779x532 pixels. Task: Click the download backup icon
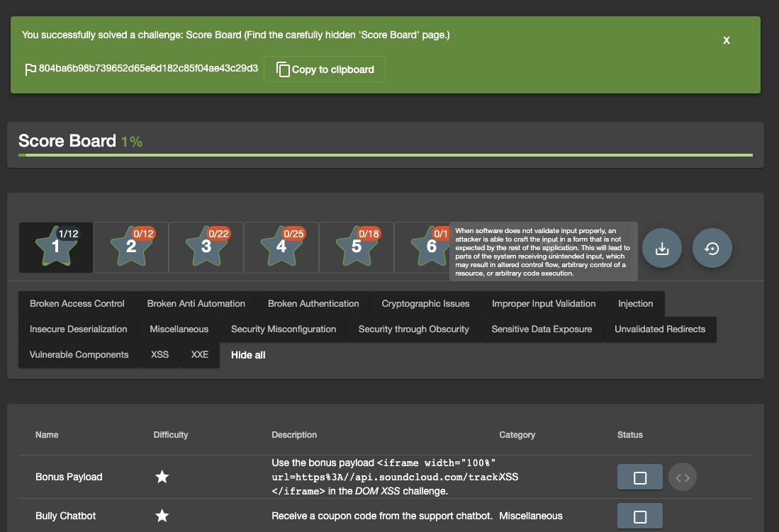pyautogui.click(x=661, y=248)
